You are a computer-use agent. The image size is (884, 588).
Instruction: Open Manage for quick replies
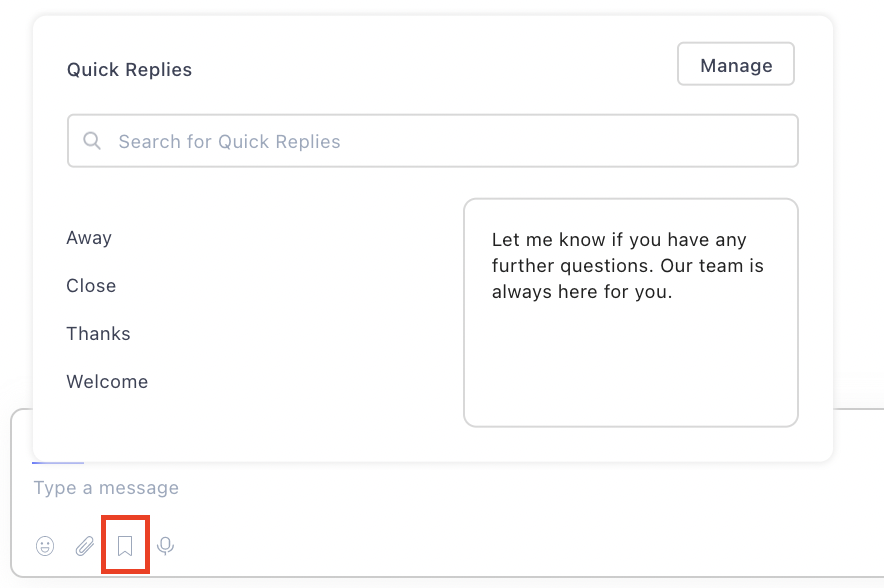736,64
